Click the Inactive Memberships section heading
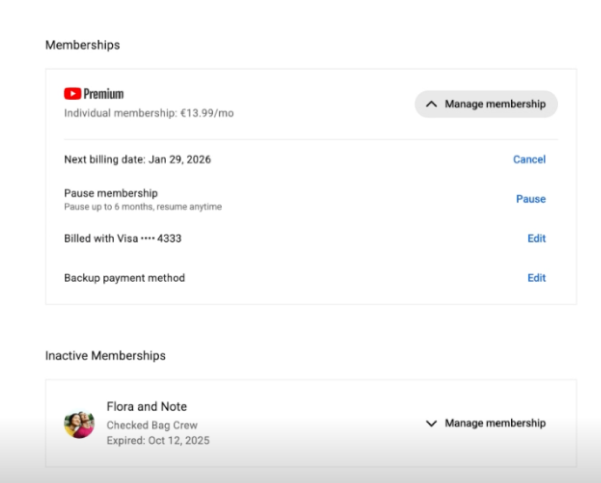The image size is (601, 483). tap(105, 355)
